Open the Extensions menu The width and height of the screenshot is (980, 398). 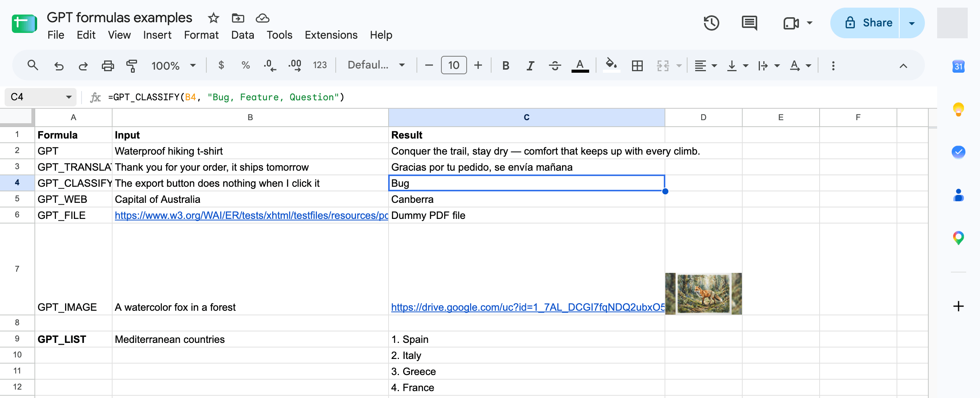click(x=331, y=35)
